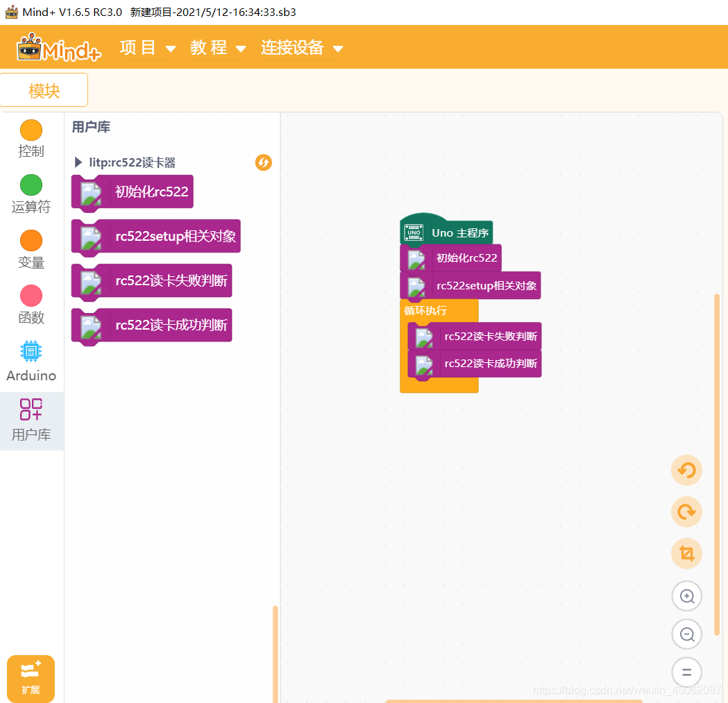Collapse the litp:rc522读卡器 library triangle
The image size is (728, 703).
click(x=78, y=162)
